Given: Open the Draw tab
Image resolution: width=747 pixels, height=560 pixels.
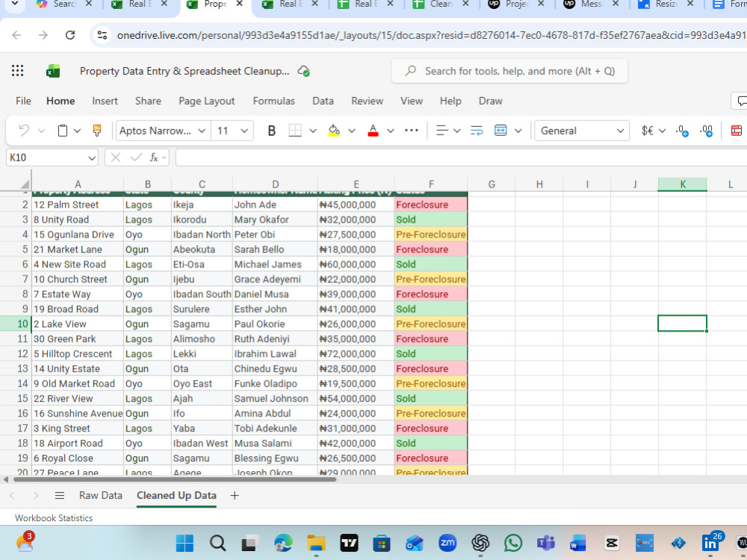Looking at the screenshot, I should tap(491, 101).
